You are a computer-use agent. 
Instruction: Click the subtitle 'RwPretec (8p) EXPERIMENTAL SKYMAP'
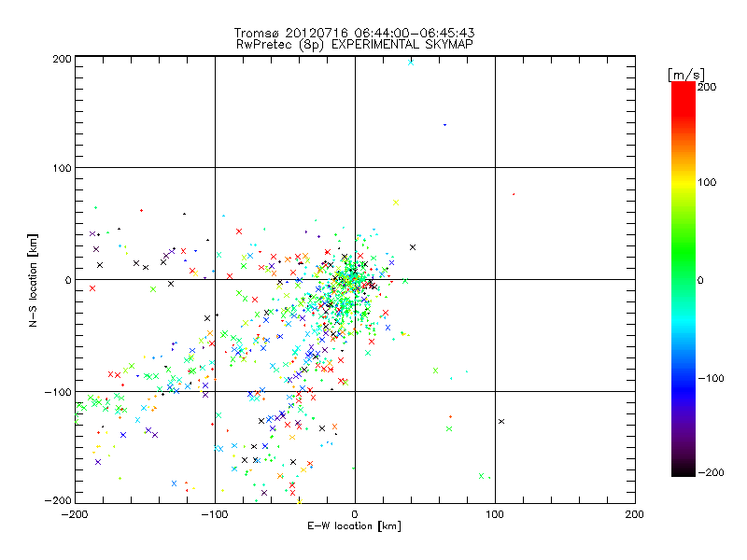coord(354,44)
